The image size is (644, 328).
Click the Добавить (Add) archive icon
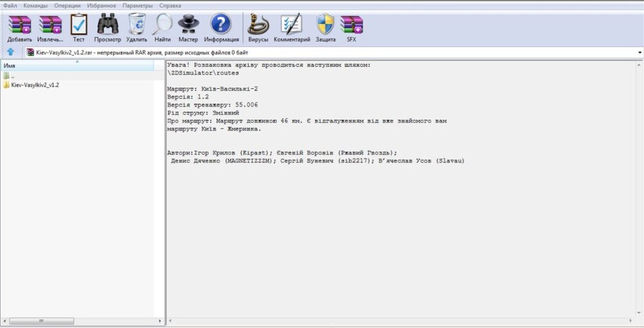(x=19, y=25)
